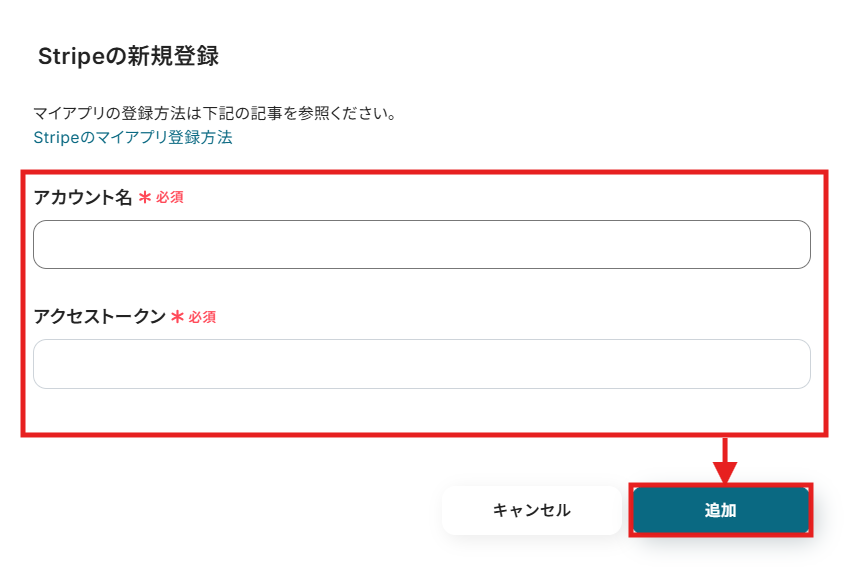Follow the Stripe My Apps registration guide link
The width and height of the screenshot is (846, 567).
133,138
